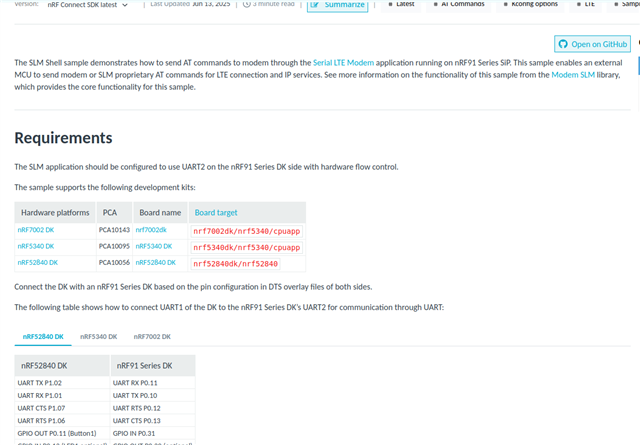Click the UART RTS P1.06 cell
This screenshot has height=445, width=640.
[x=62, y=421]
